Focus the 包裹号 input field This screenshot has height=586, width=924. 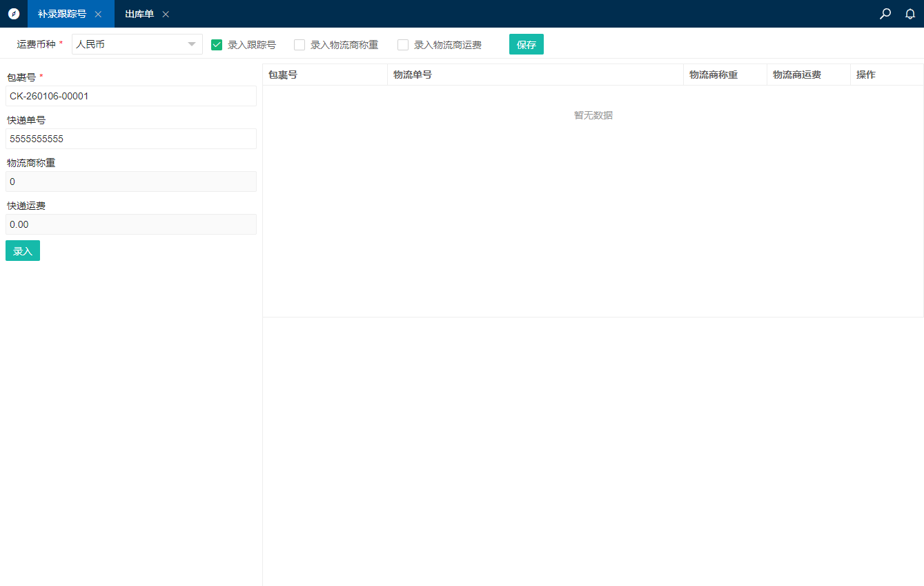pyautogui.click(x=131, y=96)
